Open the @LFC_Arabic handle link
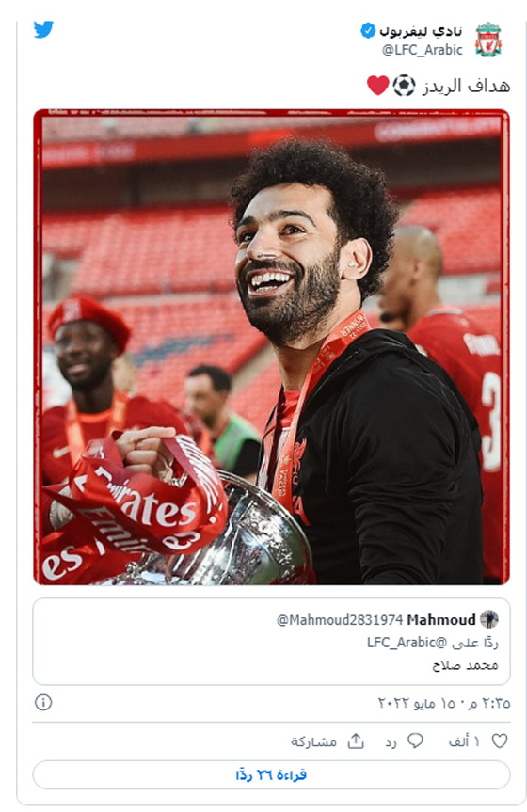 [422, 50]
